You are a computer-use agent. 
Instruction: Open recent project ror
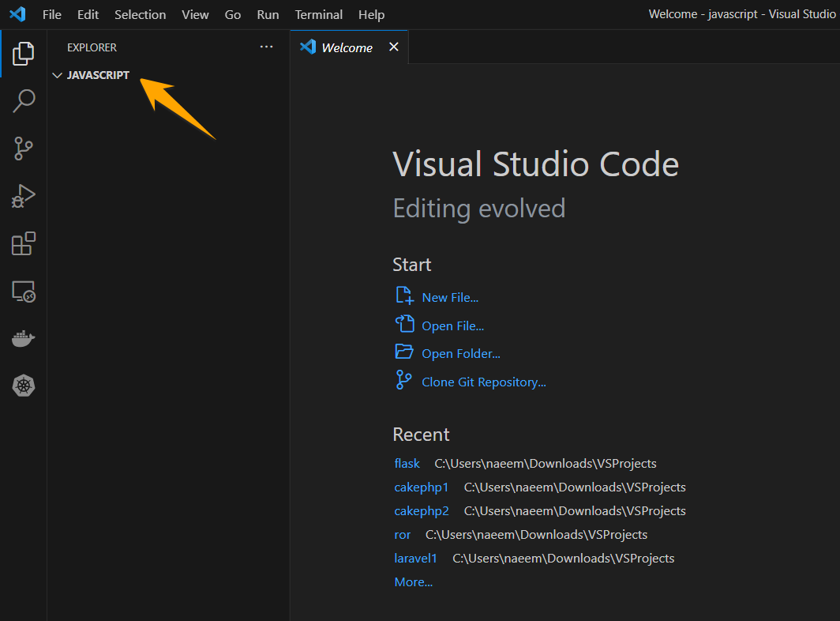(x=403, y=535)
